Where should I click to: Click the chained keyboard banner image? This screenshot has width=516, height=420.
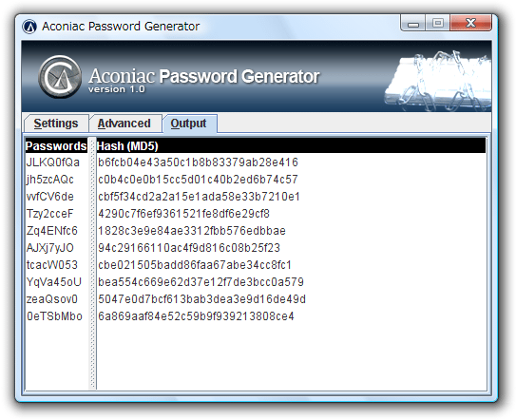pyautogui.click(x=438, y=81)
